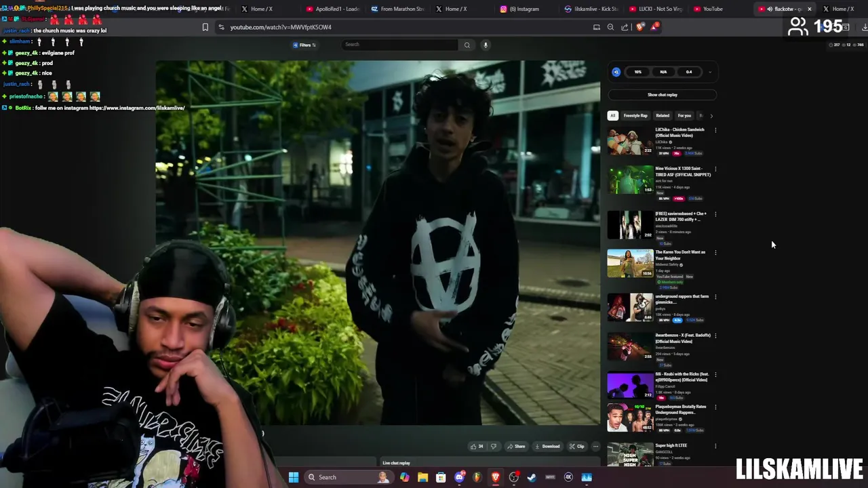Open site settings icon beside the URL
The height and width of the screenshot is (488, 868).
[221, 27]
